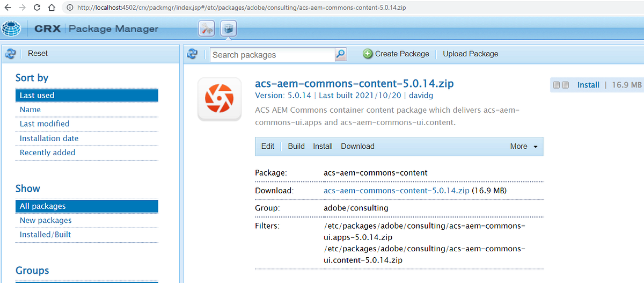Click the Package Manager header title
644x283 pixels.
(x=113, y=29)
